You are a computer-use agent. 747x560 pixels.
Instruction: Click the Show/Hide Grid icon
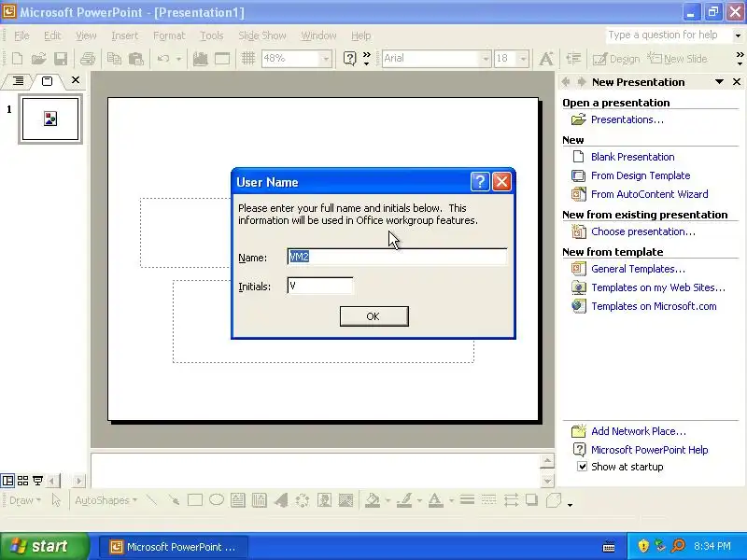coord(248,59)
